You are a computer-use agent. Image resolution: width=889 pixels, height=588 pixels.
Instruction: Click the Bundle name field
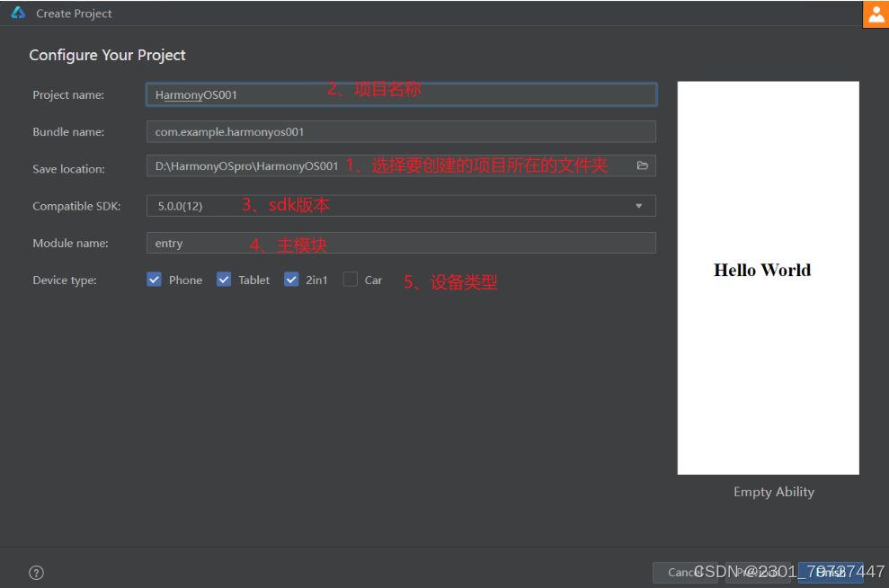point(401,131)
